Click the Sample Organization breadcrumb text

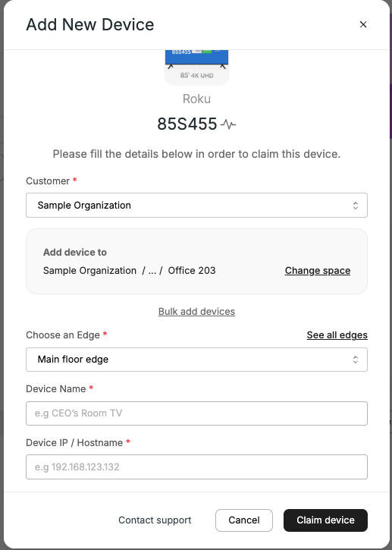(89, 270)
